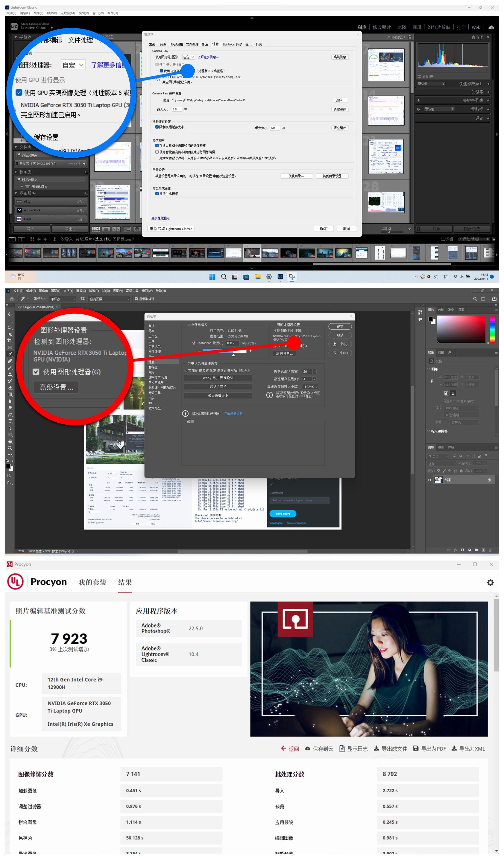Select the Crop tool in Photoshop toolbar
This screenshot has height=859, width=504.
pos(10,341)
